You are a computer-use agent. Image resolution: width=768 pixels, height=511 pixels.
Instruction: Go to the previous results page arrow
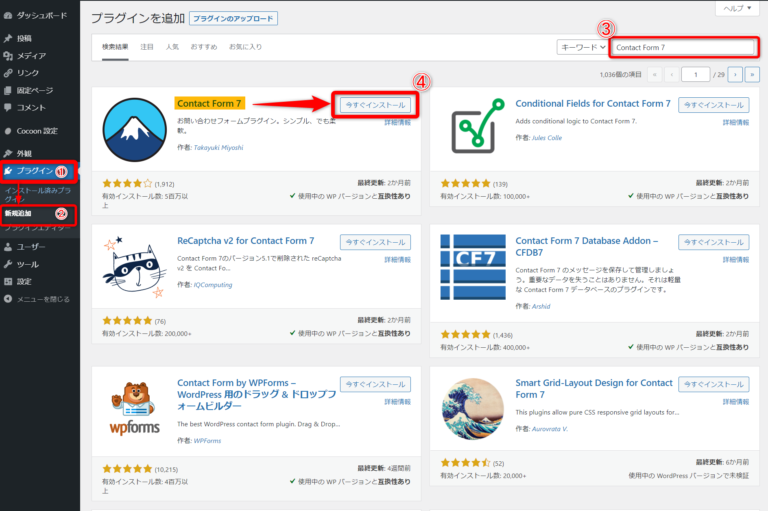click(672, 74)
